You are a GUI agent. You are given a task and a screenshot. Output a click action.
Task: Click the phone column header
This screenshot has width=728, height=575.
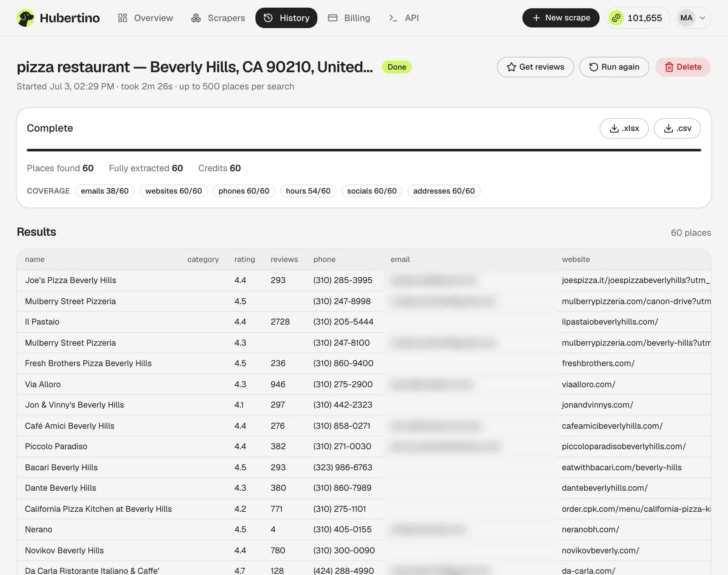pos(324,260)
